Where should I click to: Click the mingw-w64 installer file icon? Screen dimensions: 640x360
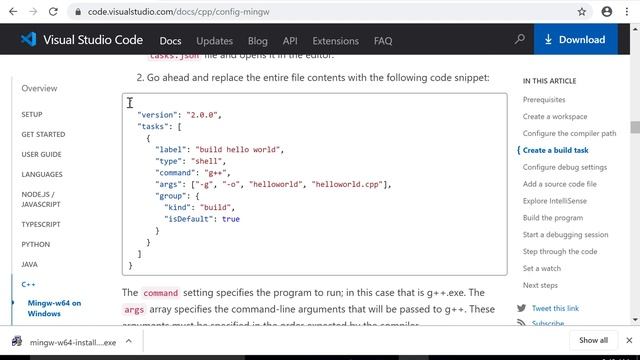17,341
